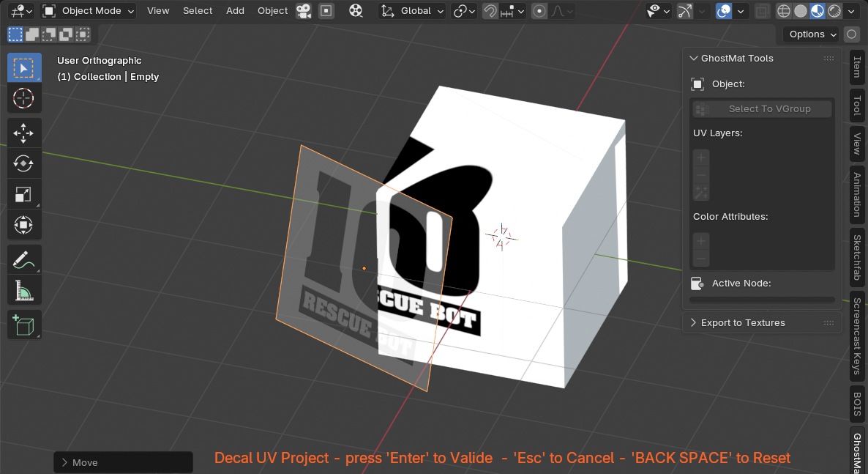Select the Cursor tool in the toolbar
The width and height of the screenshot is (868, 474).
[x=23, y=98]
